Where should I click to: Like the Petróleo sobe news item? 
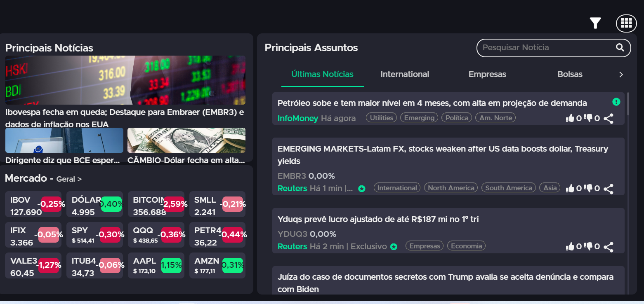(570, 119)
